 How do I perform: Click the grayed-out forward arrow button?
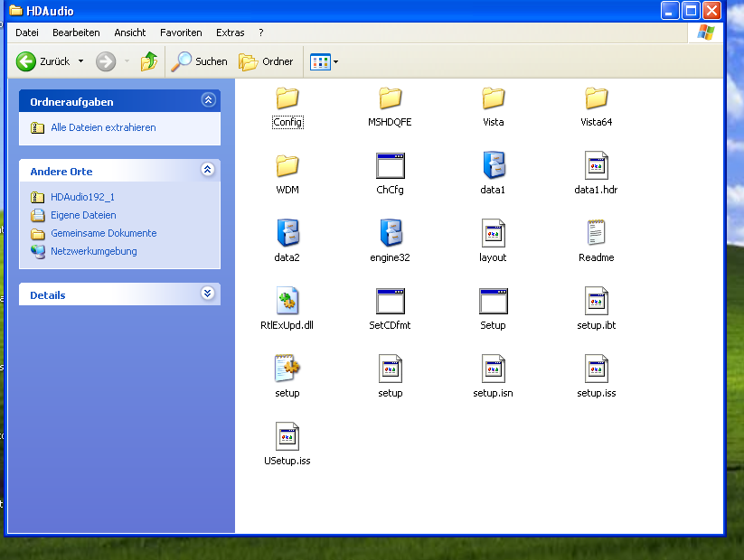point(106,61)
